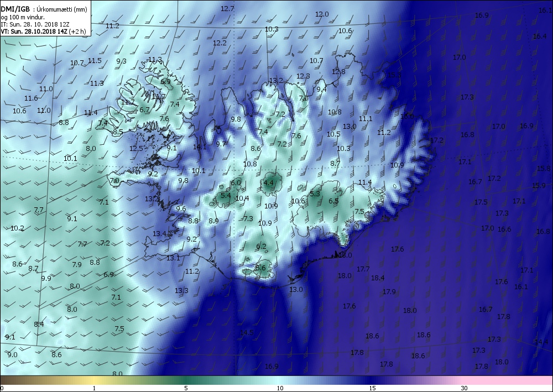The height and width of the screenshot is (392, 553).
Task: Click the 9.6 value in west Iceland
Action: point(181,208)
